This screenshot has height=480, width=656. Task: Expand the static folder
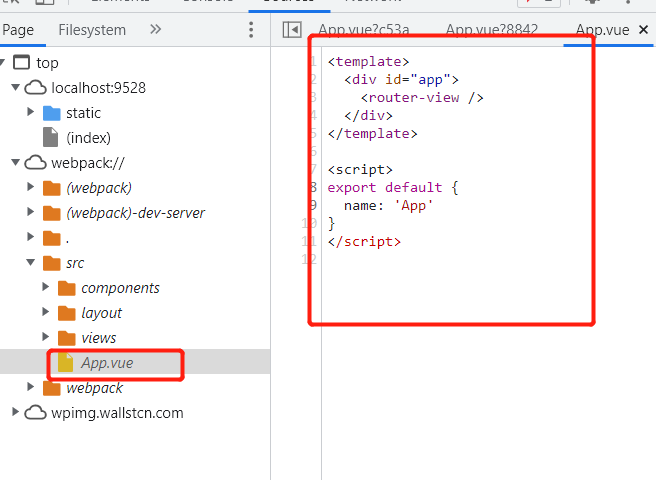(31, 112)
